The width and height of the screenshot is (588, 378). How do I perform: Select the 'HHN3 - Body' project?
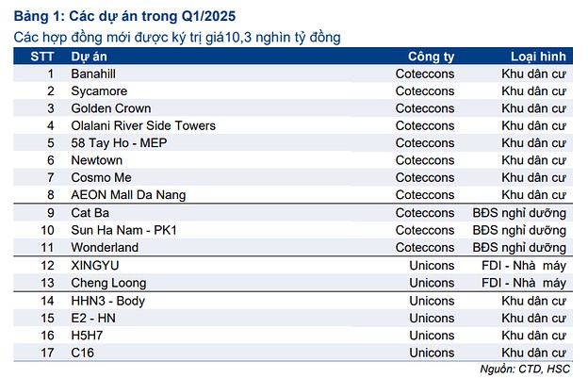108,301
